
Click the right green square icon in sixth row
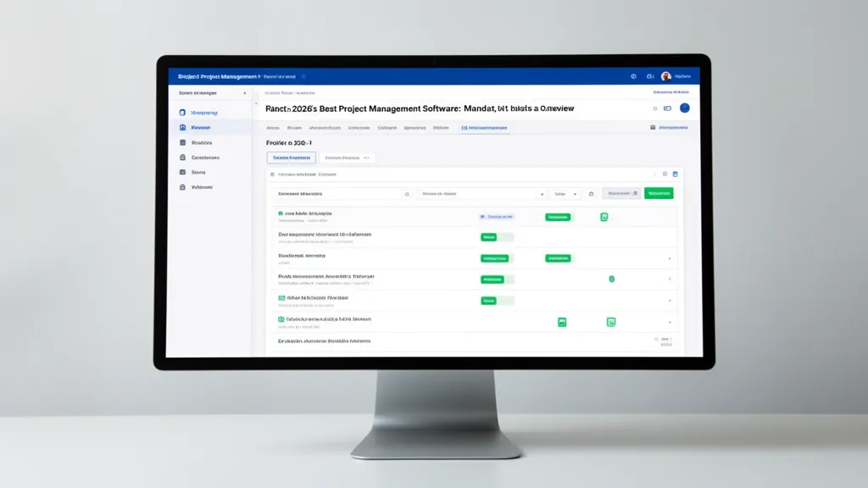pyautogui.click(x=611, y=322)
